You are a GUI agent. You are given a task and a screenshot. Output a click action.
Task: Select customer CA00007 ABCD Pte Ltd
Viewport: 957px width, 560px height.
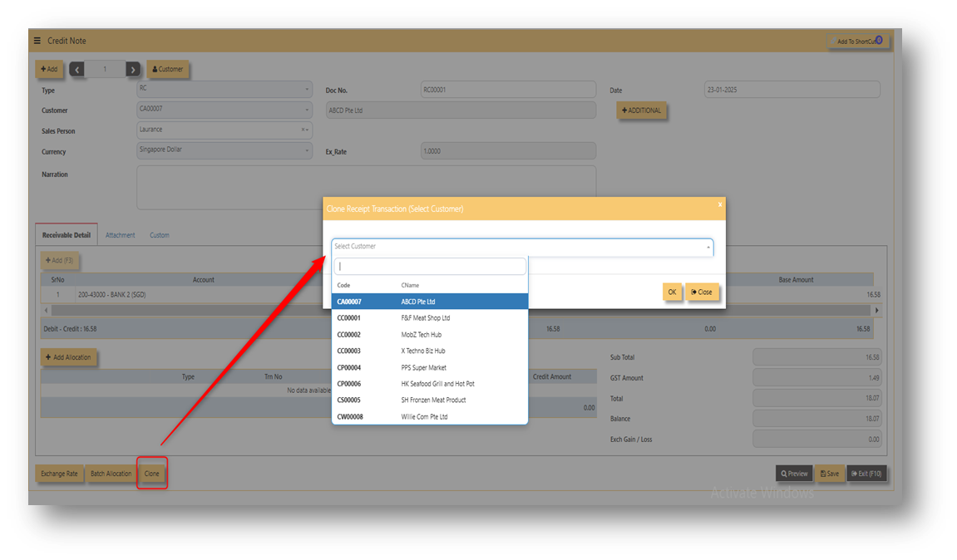(430, 302)
